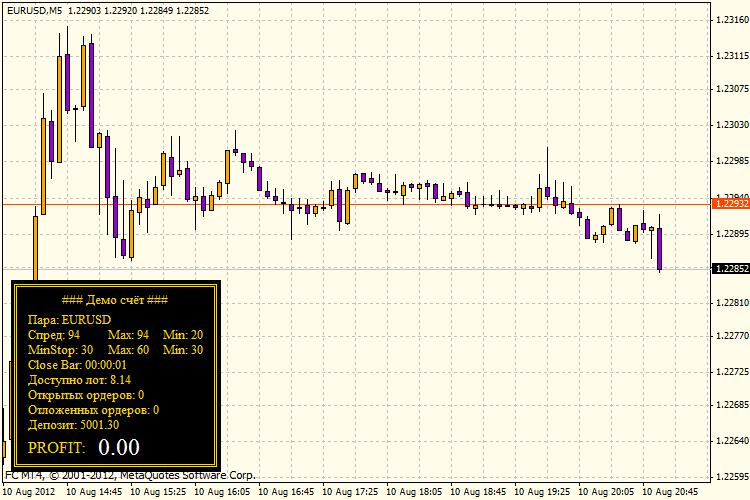The height and width of the screenshot is (500, 750).
Task: Click the Демо счёт panel header
Action: coord(115,300)
